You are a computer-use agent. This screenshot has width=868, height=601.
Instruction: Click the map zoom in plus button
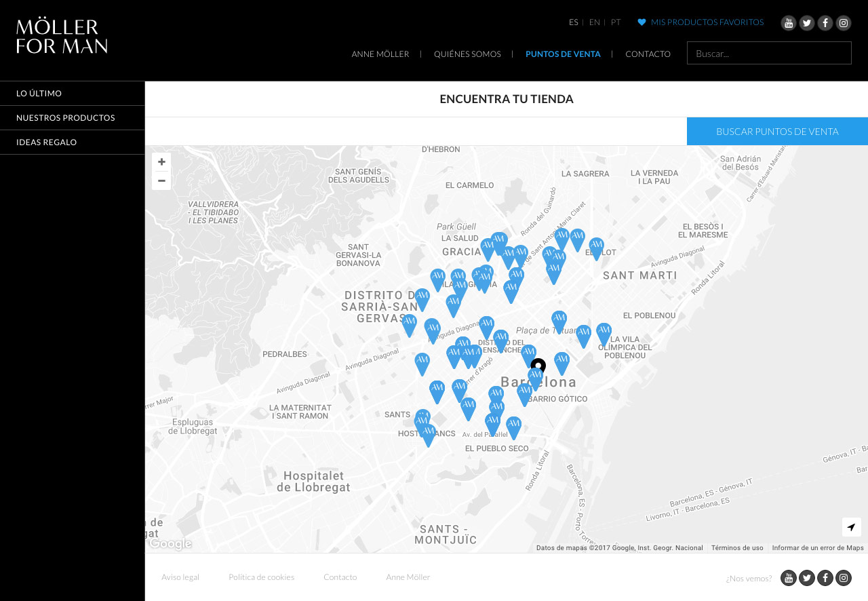[x=161, y=162]
